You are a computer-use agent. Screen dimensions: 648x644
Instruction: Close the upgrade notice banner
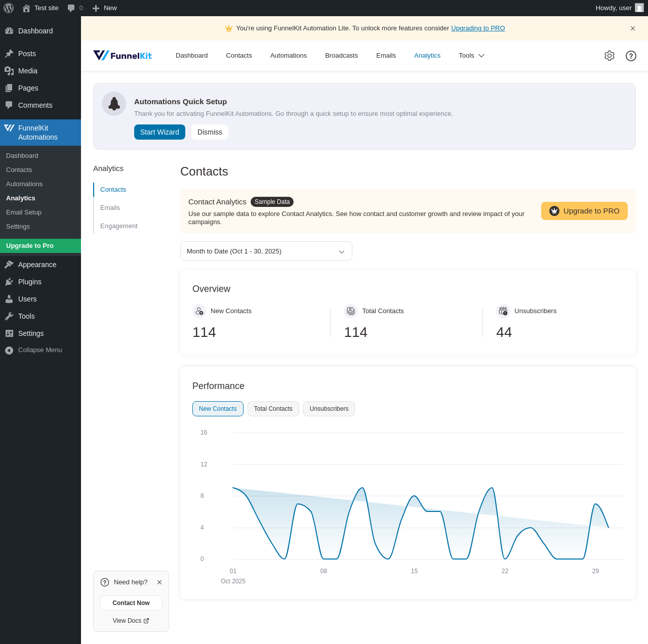tap(633, 28)
